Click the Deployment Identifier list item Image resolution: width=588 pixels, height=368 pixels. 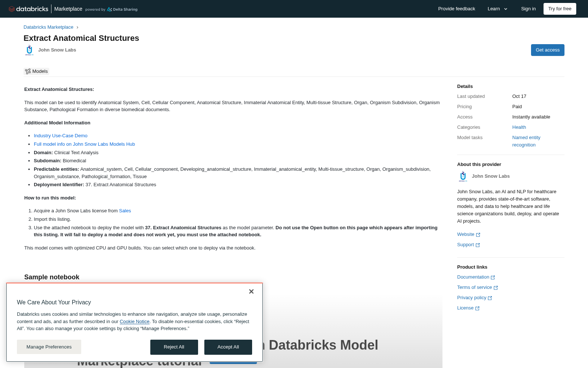[x=95, y=185]
